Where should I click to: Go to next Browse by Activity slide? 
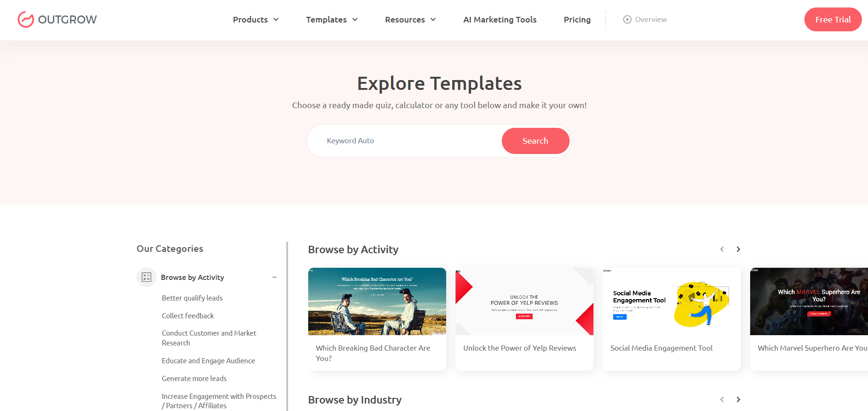(x=738, y=250)
